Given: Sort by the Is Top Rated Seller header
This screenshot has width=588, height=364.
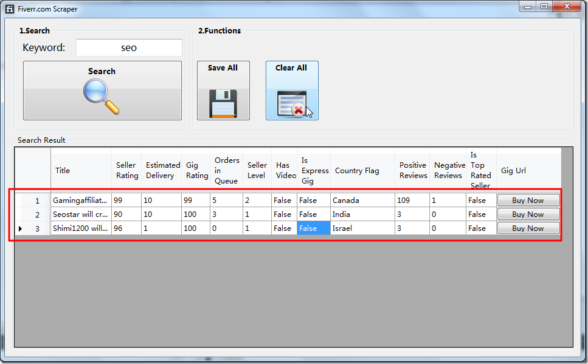Looking at the screenshot, I should click(x=481, y=170).
